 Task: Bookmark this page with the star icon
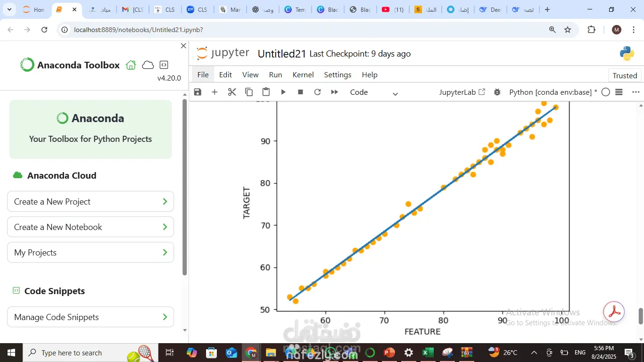pyautogui.click(x=568, y=30)
